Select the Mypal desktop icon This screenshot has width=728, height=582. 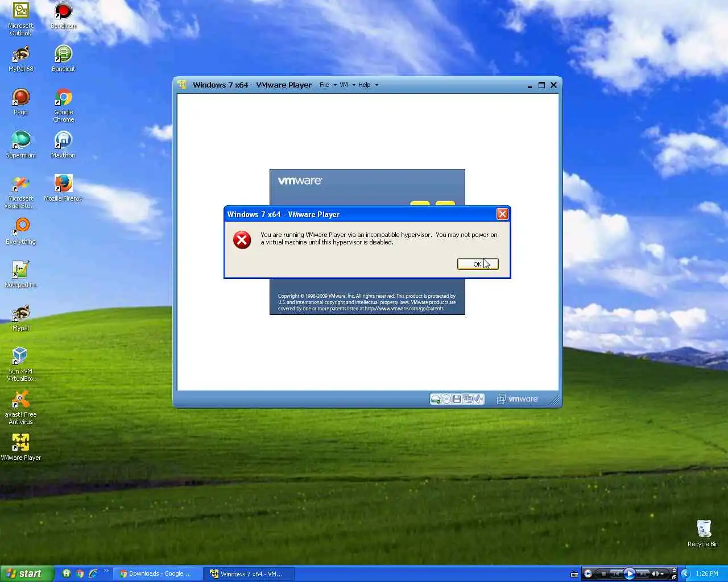click(x=21, y=318)
